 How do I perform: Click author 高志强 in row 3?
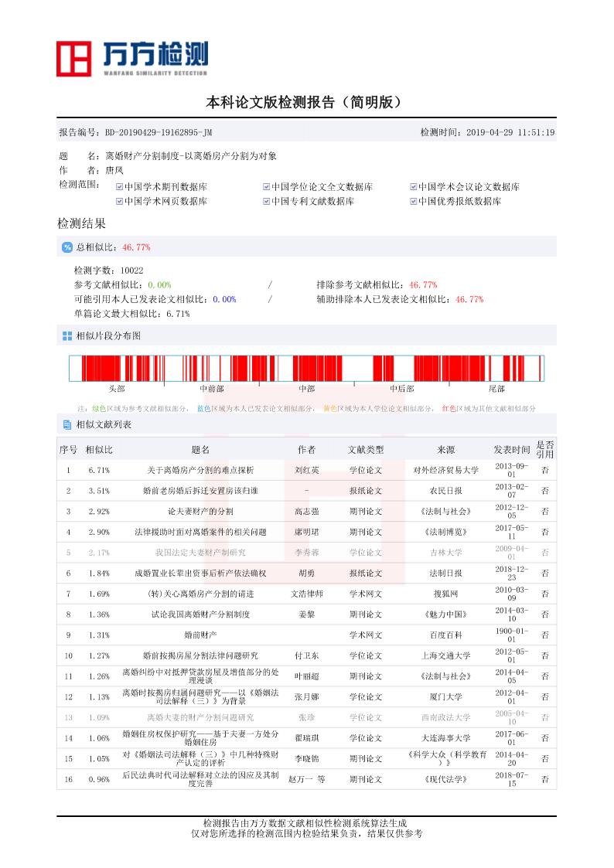pos(307,512)
